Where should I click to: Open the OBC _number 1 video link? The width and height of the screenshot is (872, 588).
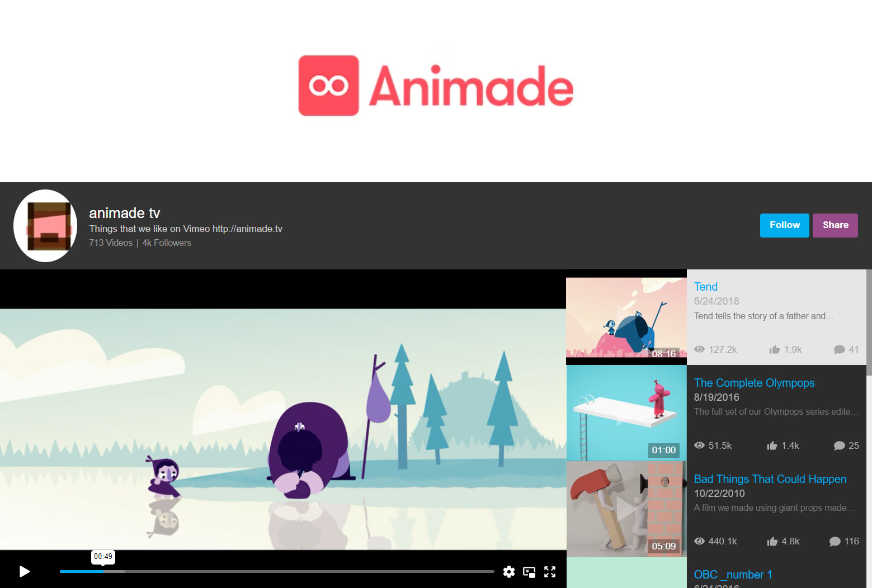point(733,575)
